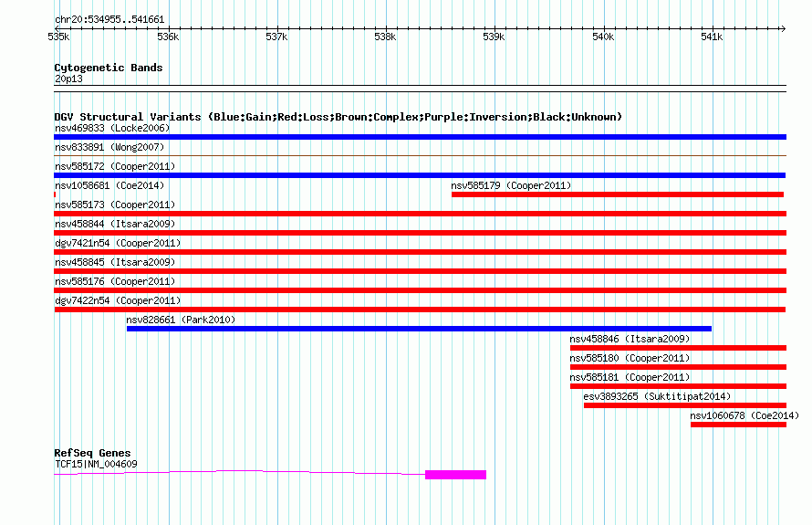Select the nsv585179 red loss bar
812x525 pixels.
(x=618, y=194)
